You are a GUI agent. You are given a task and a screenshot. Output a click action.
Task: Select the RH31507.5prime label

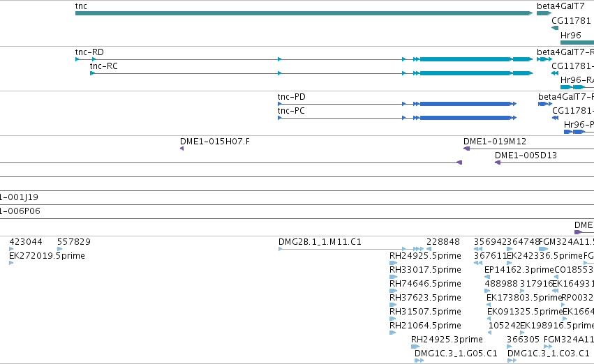(x=425, y=312)
